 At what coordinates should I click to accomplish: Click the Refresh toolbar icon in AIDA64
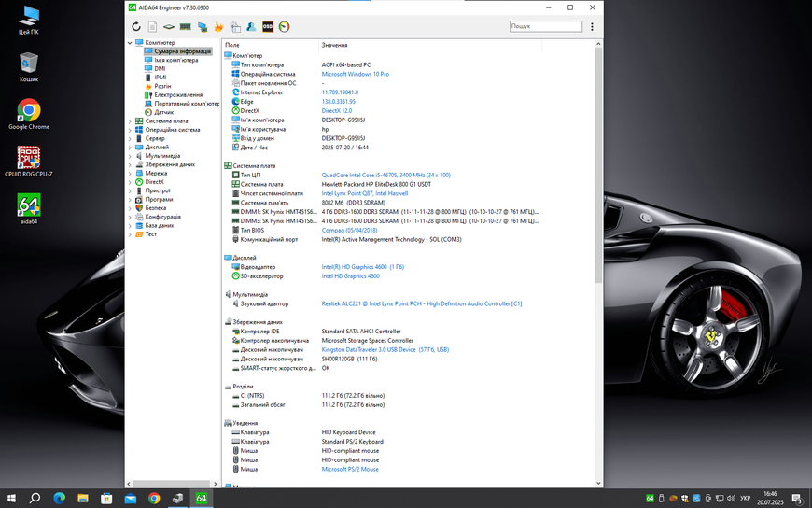136,26
